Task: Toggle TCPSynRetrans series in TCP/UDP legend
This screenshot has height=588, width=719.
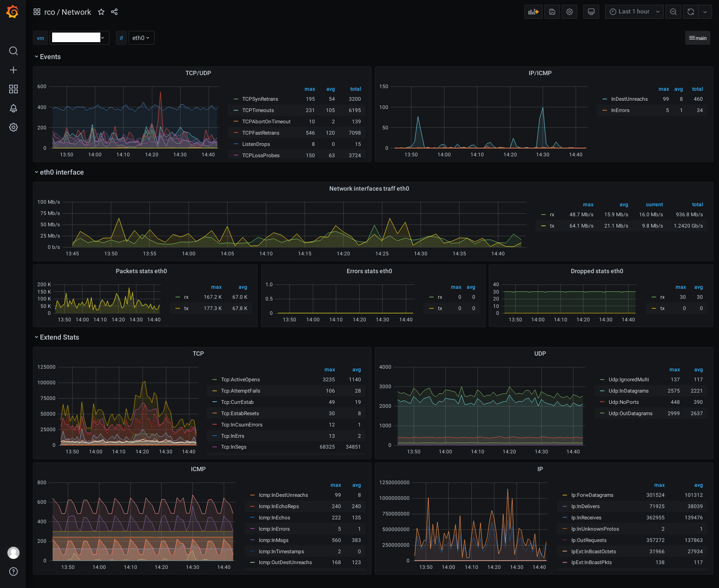Action: tap(260, 99)
